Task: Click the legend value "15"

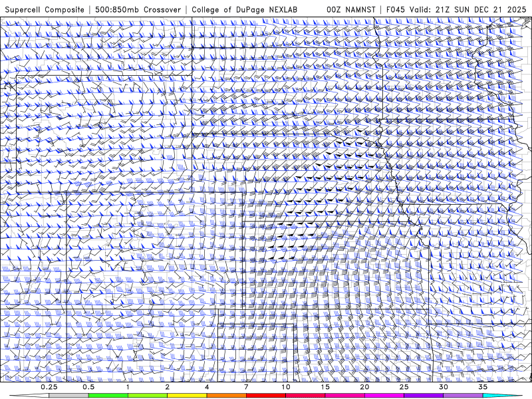Action: 325,387
